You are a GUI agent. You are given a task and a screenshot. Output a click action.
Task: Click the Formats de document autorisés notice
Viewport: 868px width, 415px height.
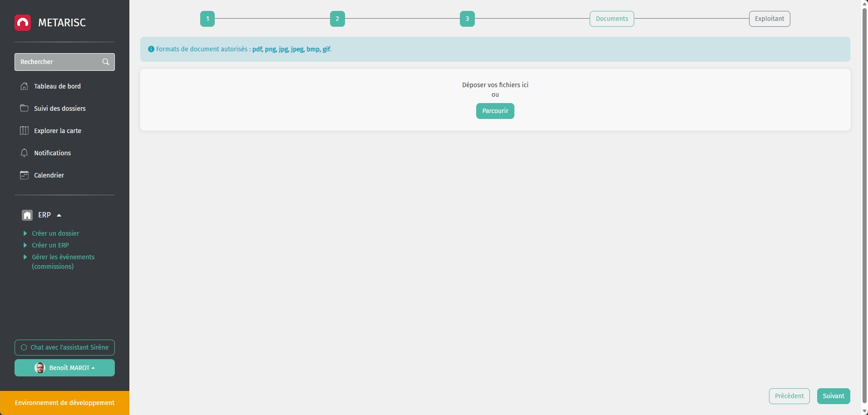[x=495, y=49]
